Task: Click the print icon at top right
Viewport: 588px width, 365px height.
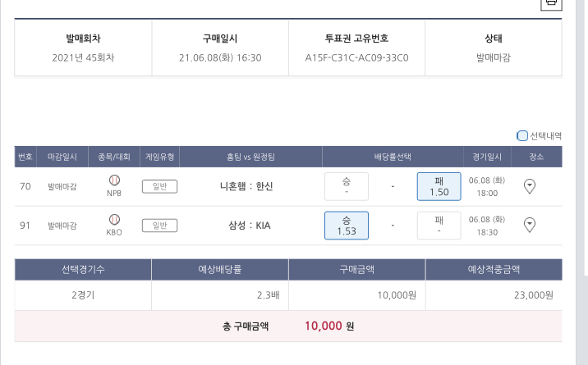Action: click(551, 2)
